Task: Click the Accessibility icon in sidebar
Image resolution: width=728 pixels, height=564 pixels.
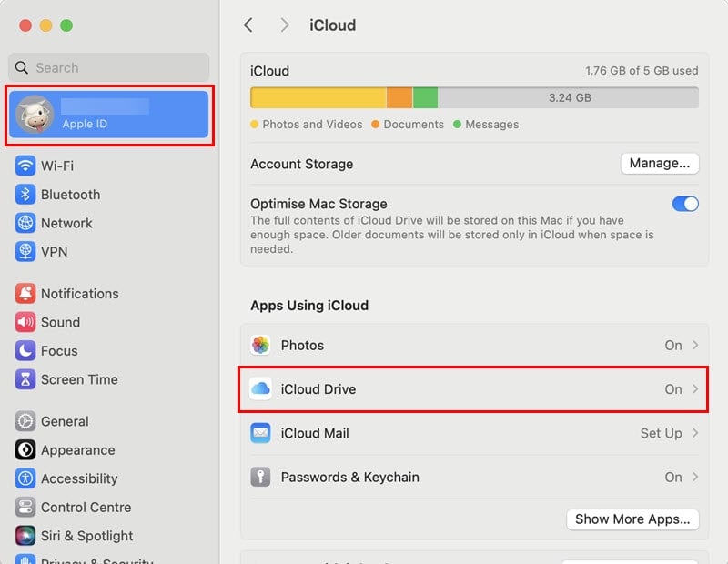Action: coord(25,478)
